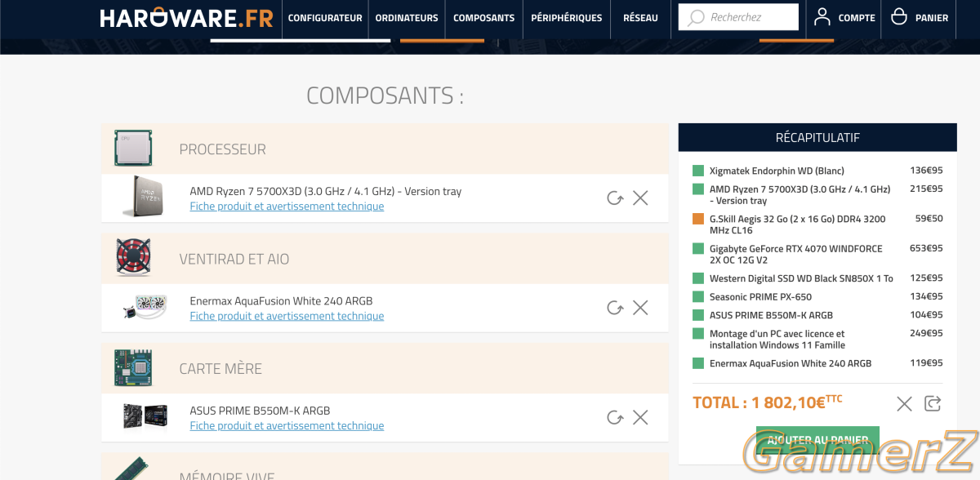Click the total price 1 802,10€
The height and width of the screenshot is (480, 980).
(x=767, y=402)
